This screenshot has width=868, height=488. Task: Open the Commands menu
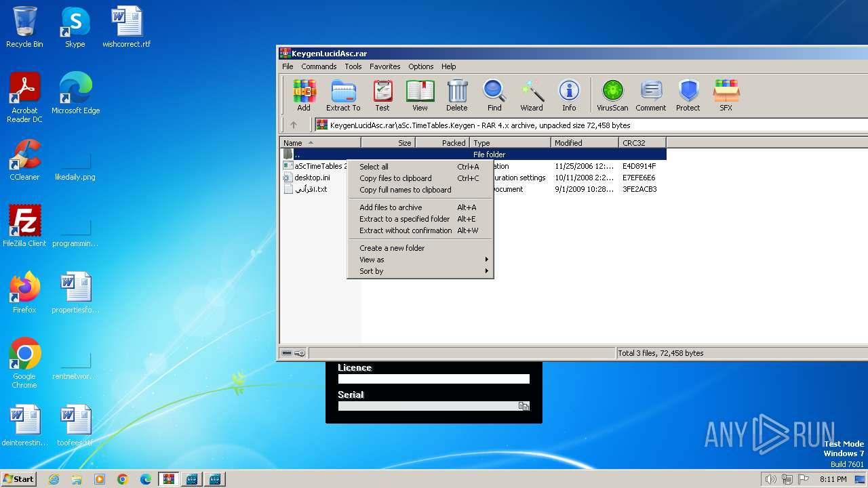click(319, 66)
